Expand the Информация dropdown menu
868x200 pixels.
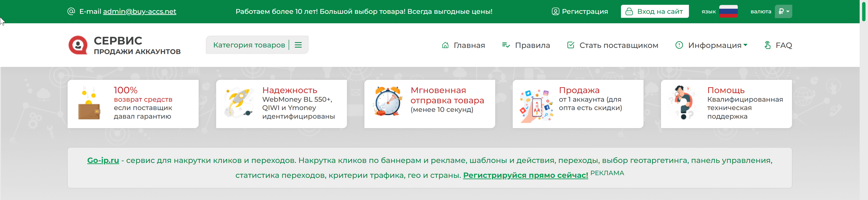(711, 45)
